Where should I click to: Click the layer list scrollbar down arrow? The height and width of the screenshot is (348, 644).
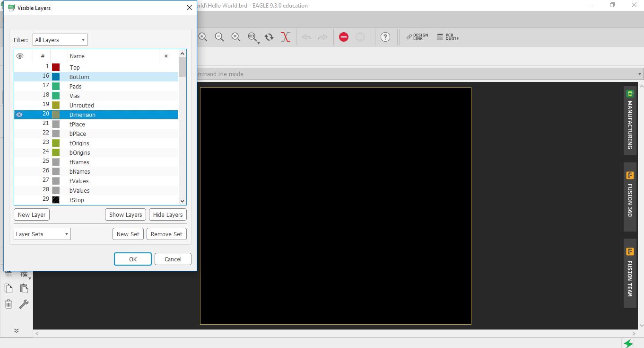[x=183, y=201]
